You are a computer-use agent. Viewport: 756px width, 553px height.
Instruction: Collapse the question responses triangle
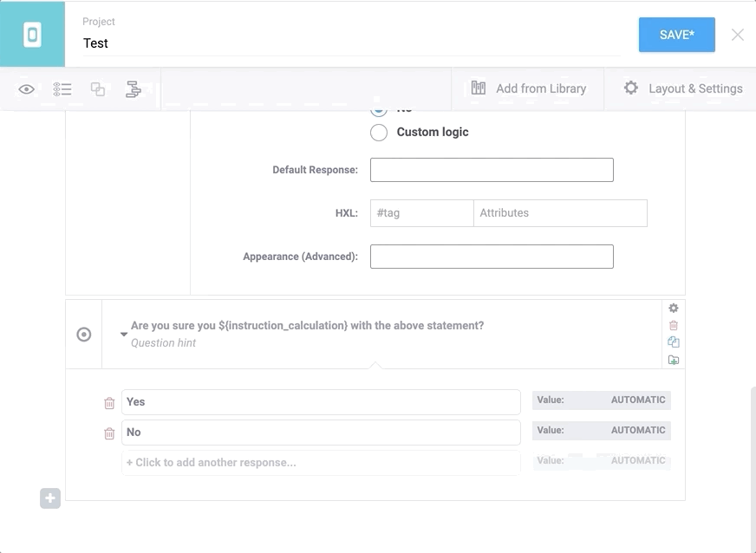(124, 335)
